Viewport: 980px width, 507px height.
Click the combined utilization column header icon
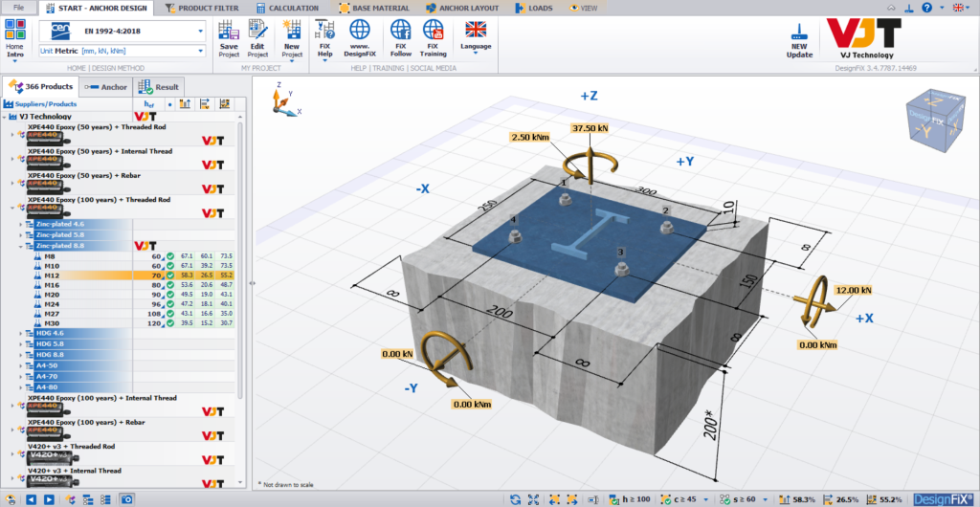tap(225, 104)
